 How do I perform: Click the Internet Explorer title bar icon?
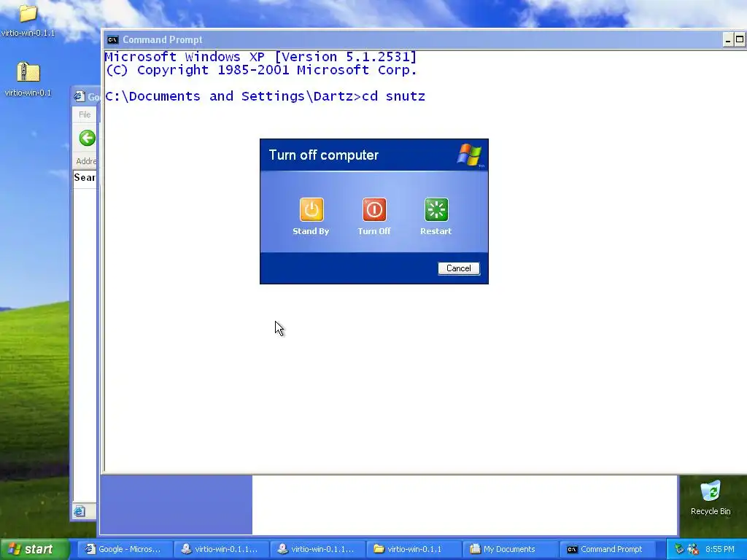click(79, 97)
